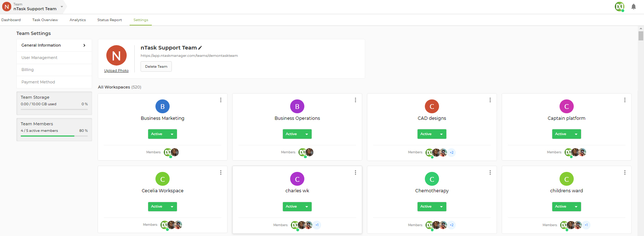Open the three-dot menu on Cecelia Workspace card
Viewport: 644px width, 236px height.
[221, 172]
